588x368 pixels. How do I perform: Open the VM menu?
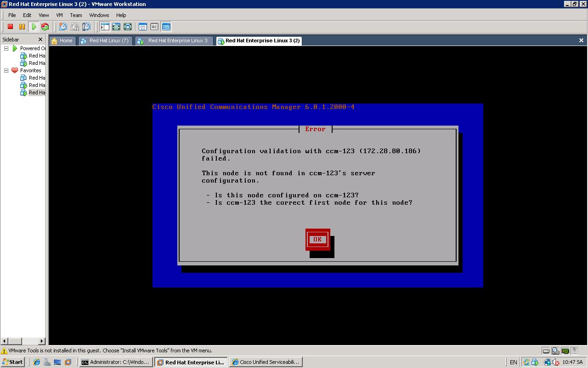point(59,15)
